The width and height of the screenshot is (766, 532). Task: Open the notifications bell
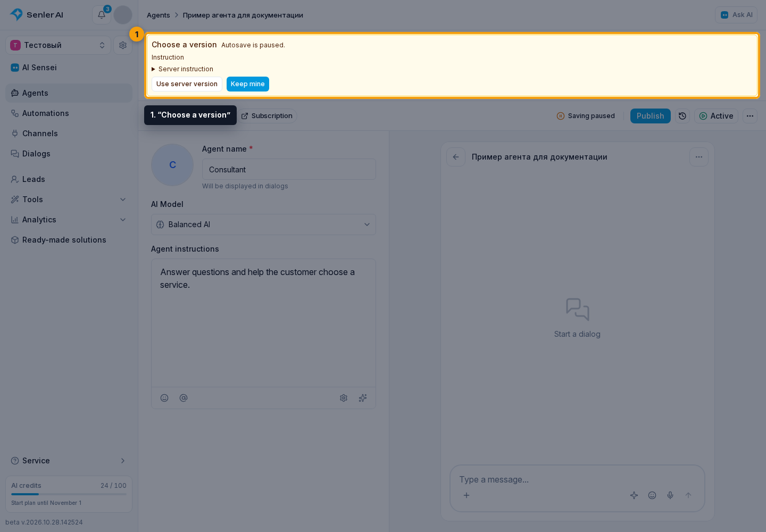pyautogui.click(x=102, y=15)
